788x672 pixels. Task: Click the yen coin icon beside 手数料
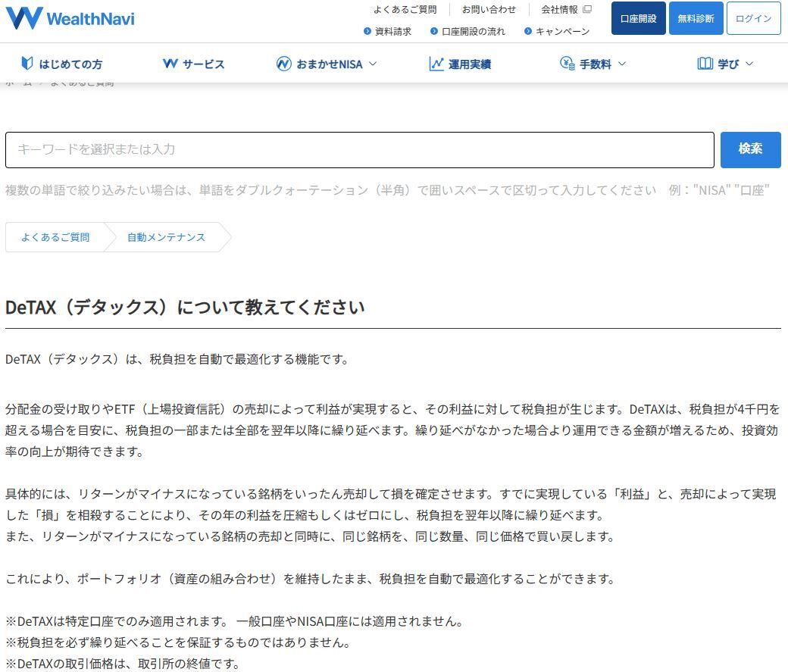click(568, 64)
